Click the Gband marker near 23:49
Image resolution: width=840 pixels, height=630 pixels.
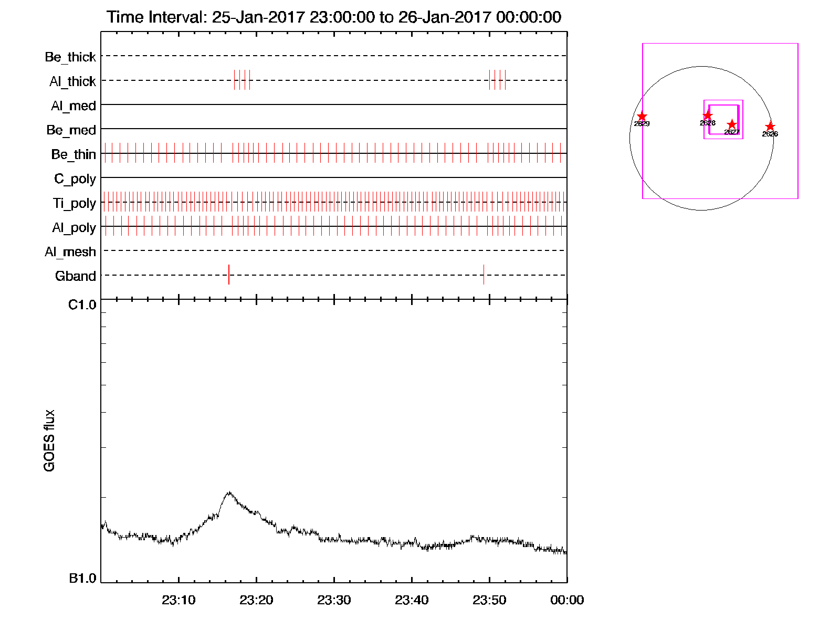point(484,275)
